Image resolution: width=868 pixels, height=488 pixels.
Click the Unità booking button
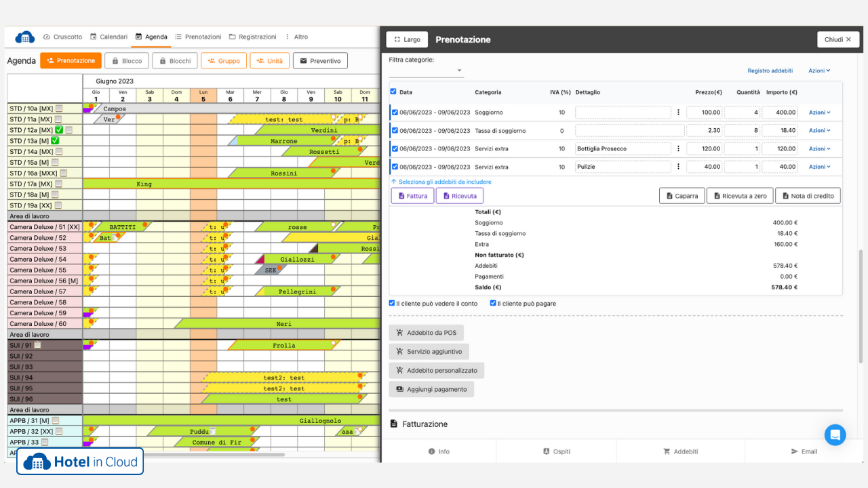coord(270,61)
